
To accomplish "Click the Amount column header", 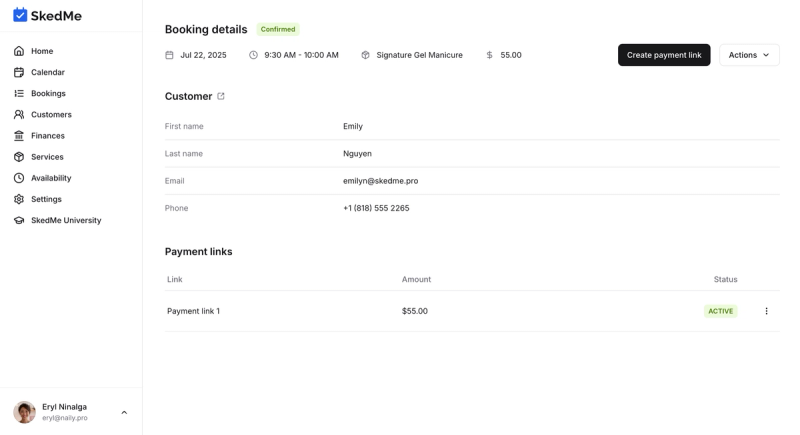I will pos(416,279).
